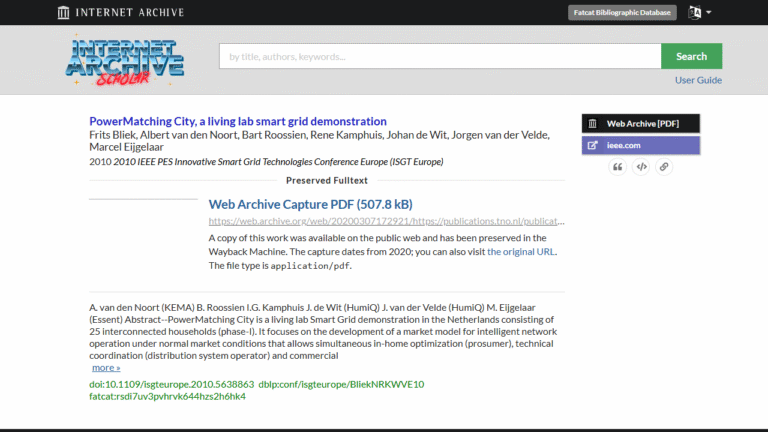768x432 pixels.
Task: Click the web.archive.org capture URL
Action: tap(386, 221)
